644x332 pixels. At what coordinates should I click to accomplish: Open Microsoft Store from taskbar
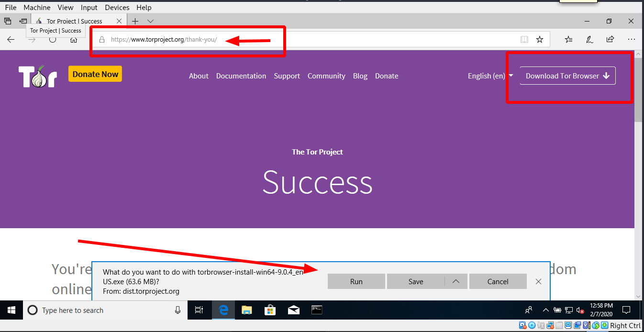click(x=270, y=310)
